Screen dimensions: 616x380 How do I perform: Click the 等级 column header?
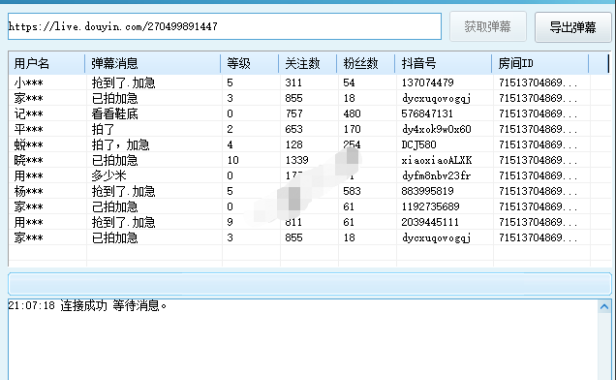point(249,63)
